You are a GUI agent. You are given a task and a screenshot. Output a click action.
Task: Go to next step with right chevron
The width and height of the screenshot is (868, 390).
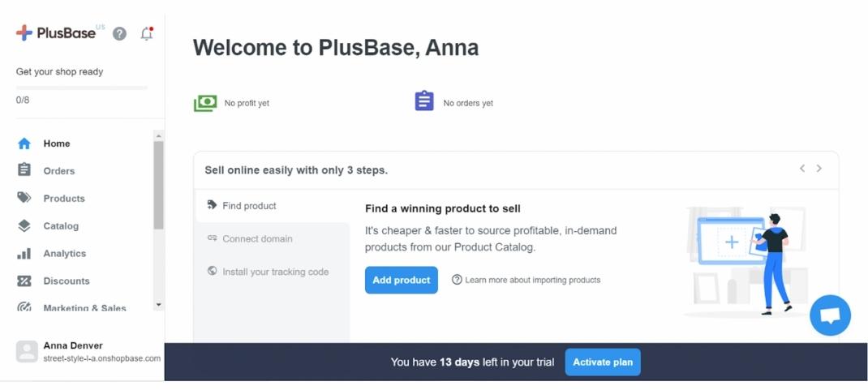pyautogui.click(x=819, y=169)
